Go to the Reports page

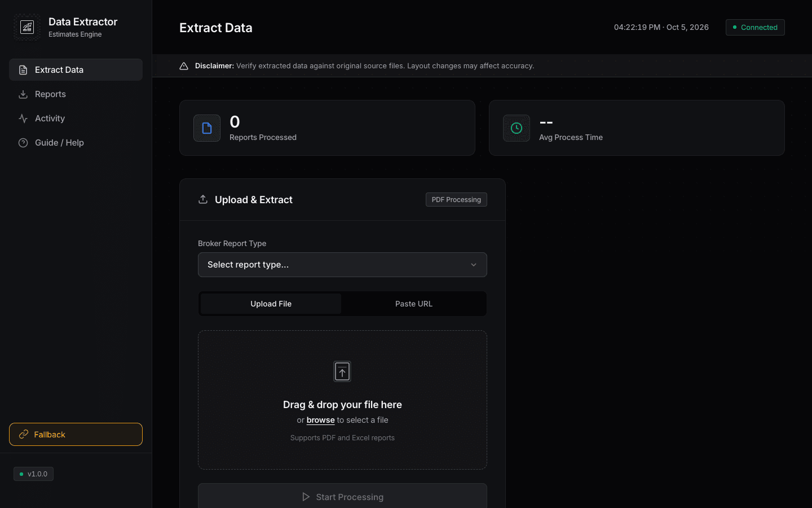76,94
